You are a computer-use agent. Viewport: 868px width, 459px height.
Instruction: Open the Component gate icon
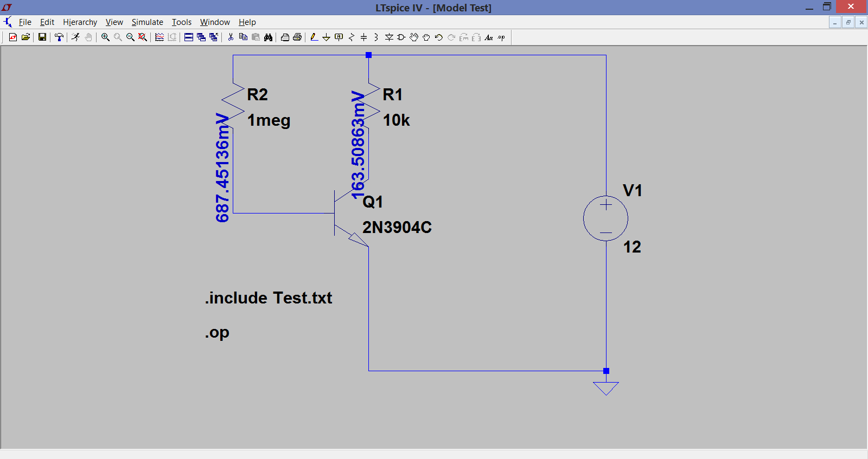click(x=401, y=37)
